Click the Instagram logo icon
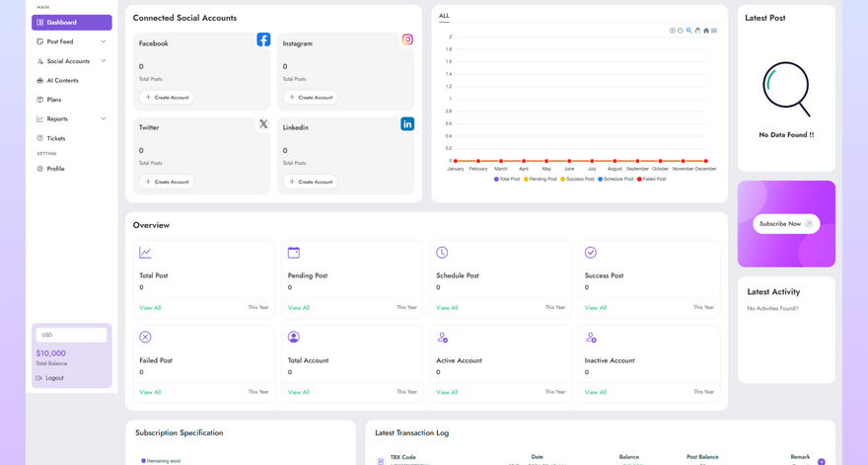This screenshot has width=868, height=465. 407,39
